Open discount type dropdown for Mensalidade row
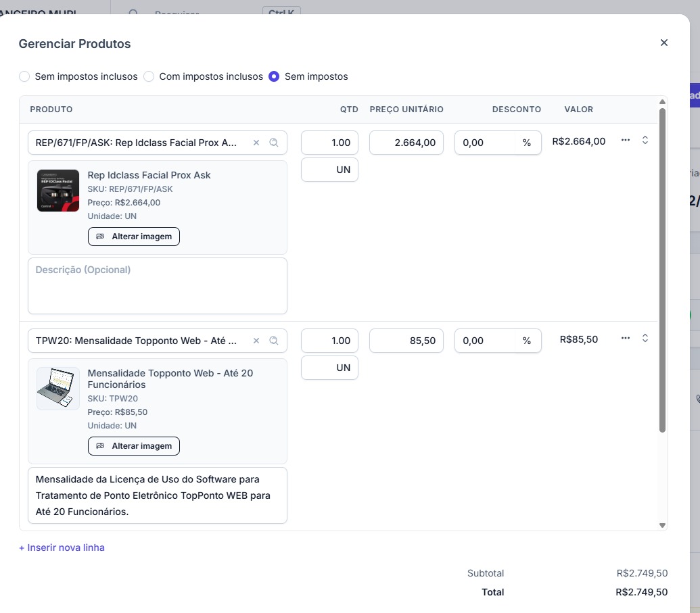The width and height of the screenshot is (700, 613). coord(527,341)
